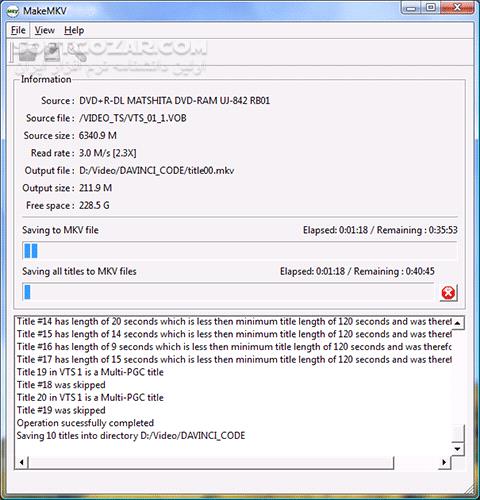Select the 'Title #18 was skipped' log line
Image resolution: width=480 pixels, height=500 pixels.
pyautogui.click(x=61, y=385)
